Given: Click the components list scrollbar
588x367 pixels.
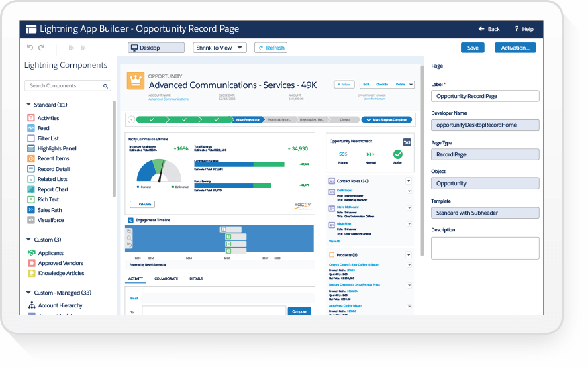Looking at the screenshot, I should (114, 148).
